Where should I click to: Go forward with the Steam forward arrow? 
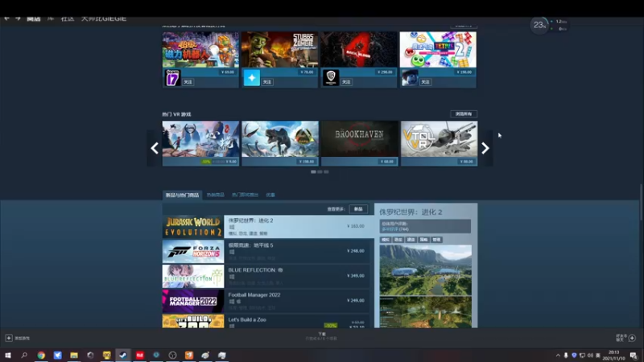coord(18,19)
